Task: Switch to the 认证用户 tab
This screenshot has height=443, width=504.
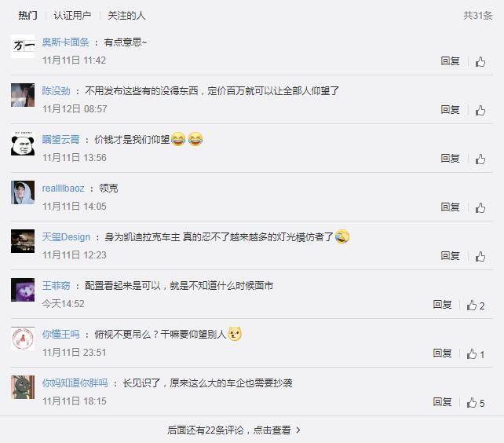Action: (72, 15)
